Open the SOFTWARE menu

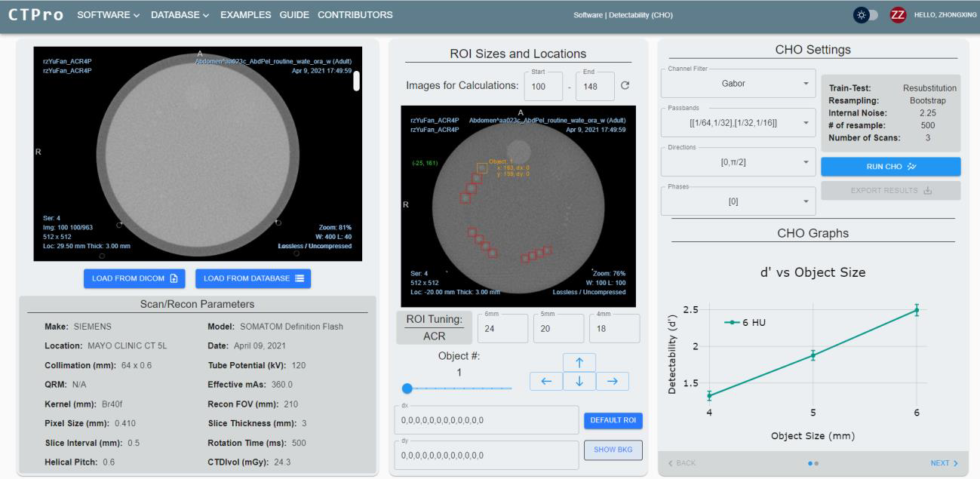(x=109, y=15)
